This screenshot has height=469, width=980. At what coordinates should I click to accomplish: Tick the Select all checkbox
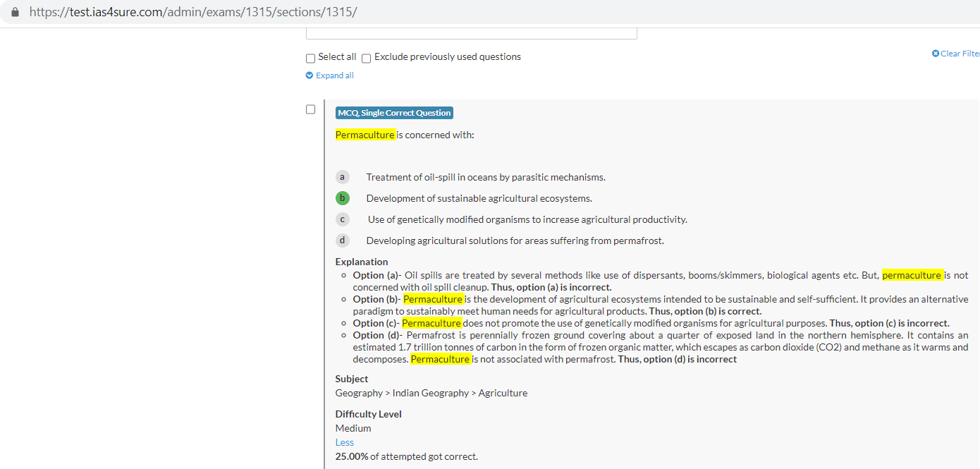310,58
